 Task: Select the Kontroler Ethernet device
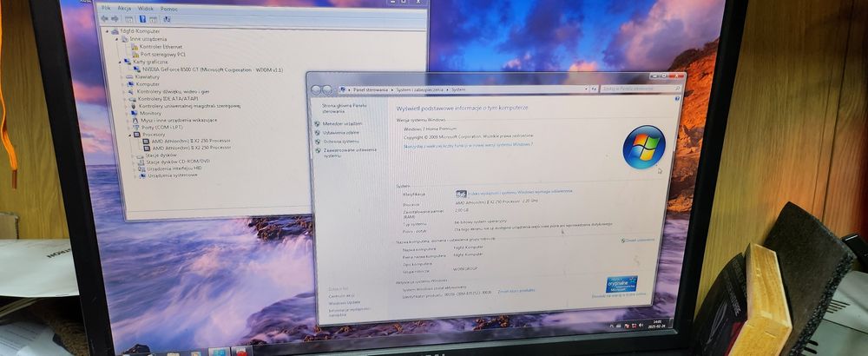click(161, 47)
